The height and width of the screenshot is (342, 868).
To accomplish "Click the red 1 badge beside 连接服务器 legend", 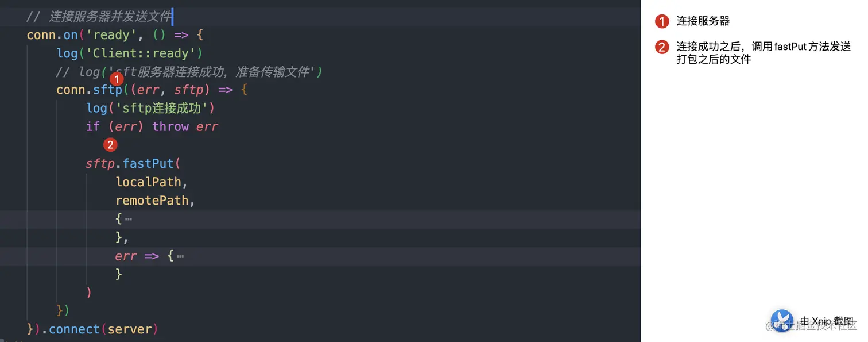I will pyautogui.click(x=662, y=22).
